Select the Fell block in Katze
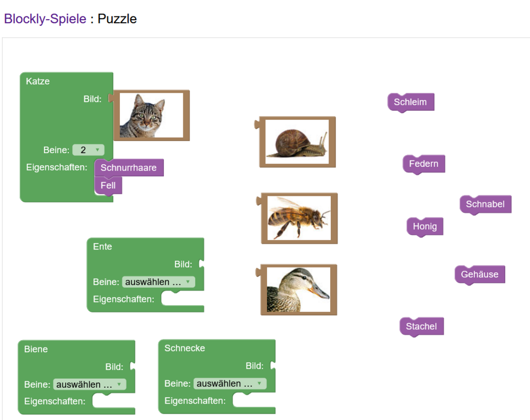This screenshot has height=420, width=530. pyautogui.click(x=108, y=186)
